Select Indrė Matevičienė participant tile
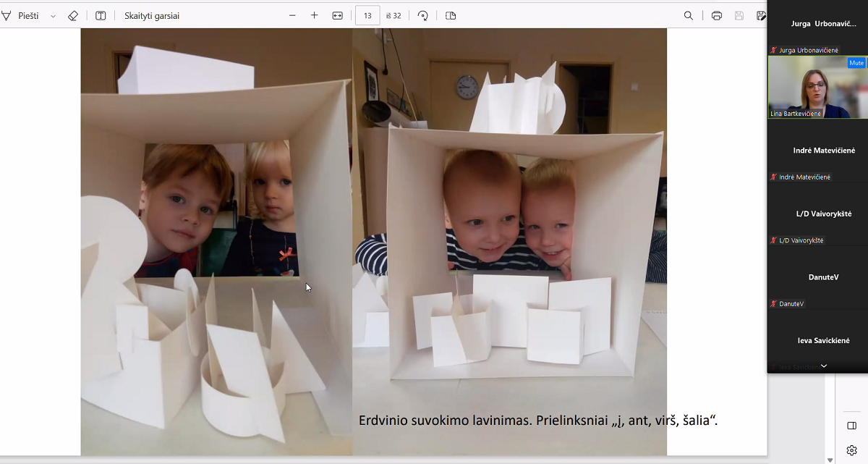 [817, 151]
